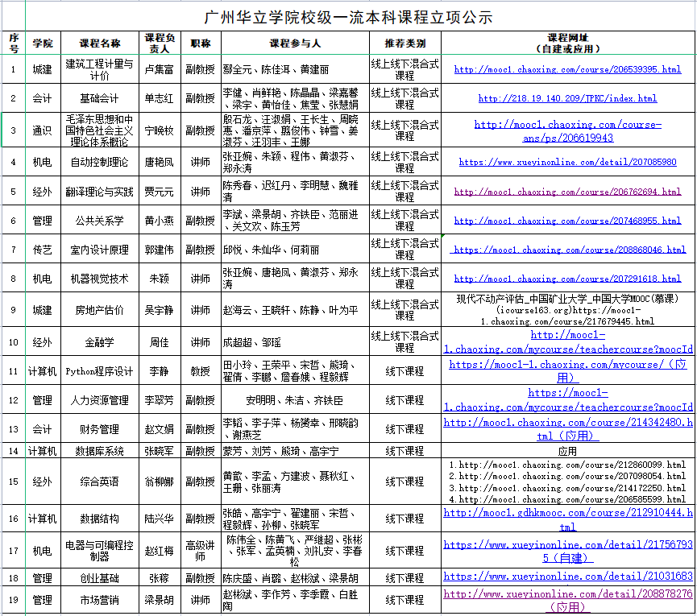
Task: Open the link ending in 206539395.html
Action: [567, 70]
